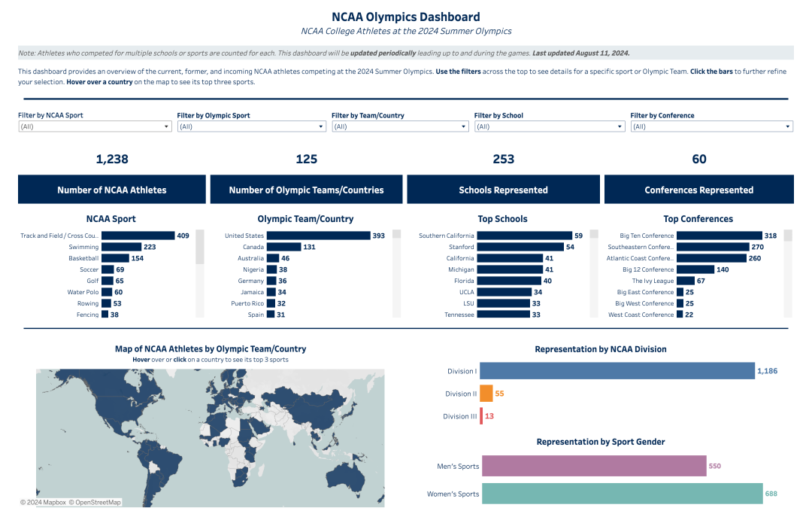Select the Southeastern Conference bar (270)
The width and height of the screenshot is (812, 517).
click(713, 248)
